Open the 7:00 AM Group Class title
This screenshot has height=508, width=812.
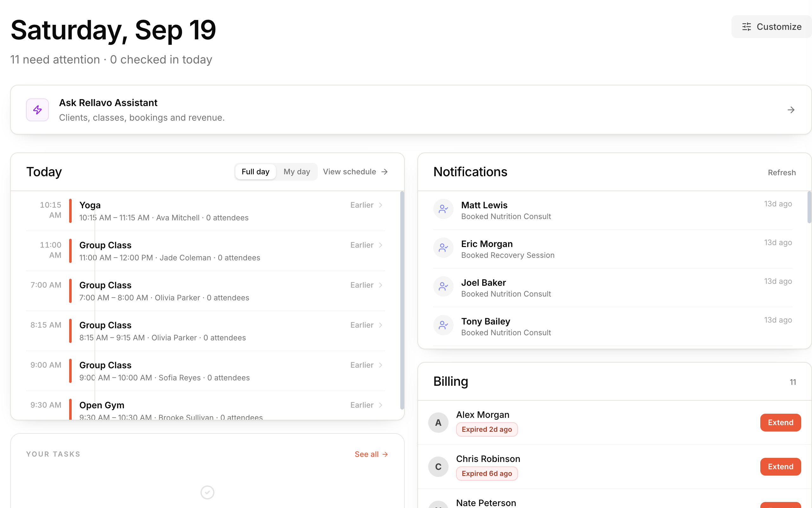[x=105, y=285]
